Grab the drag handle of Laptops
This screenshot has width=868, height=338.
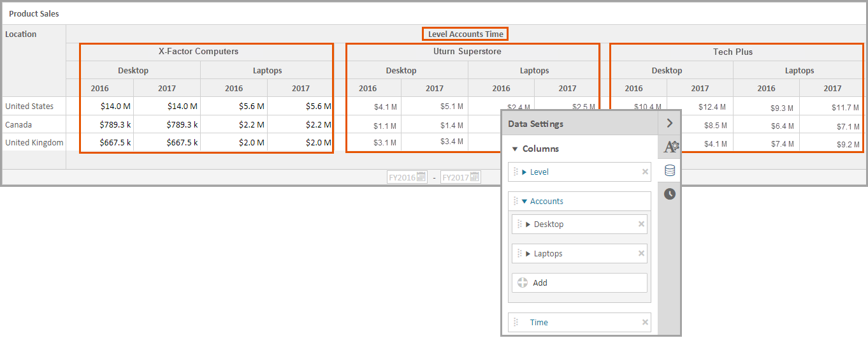(519, 253)
